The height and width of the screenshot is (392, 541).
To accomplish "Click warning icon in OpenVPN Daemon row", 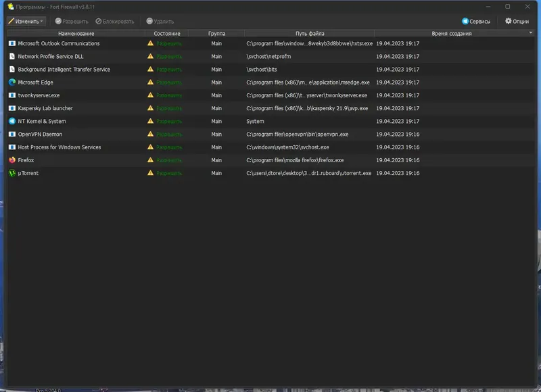I will 150,134.
